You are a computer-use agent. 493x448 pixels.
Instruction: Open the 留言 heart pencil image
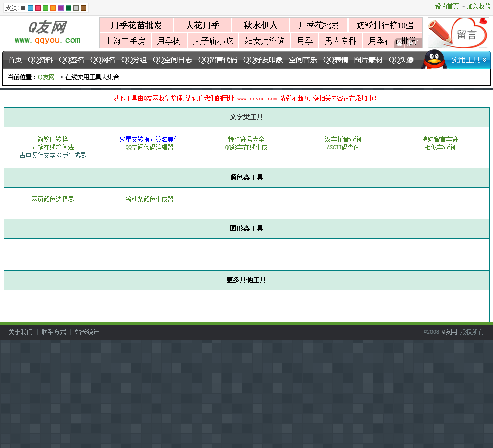[x=458, y=33]
